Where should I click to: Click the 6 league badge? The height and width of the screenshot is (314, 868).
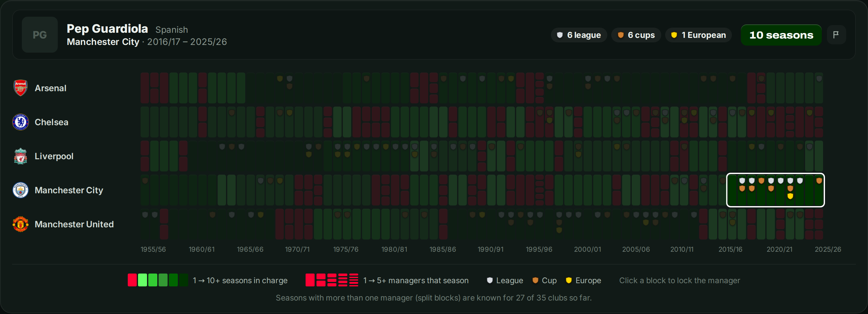[579, 35]
